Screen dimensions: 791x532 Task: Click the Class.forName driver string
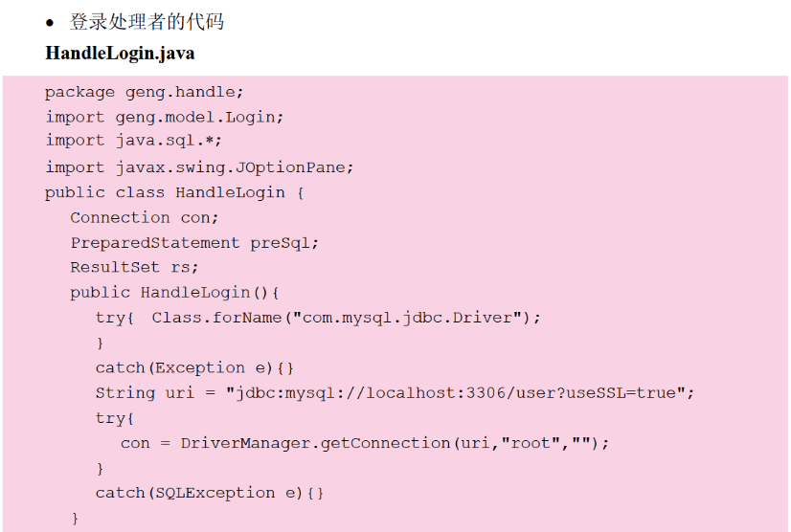click(409, 317)
